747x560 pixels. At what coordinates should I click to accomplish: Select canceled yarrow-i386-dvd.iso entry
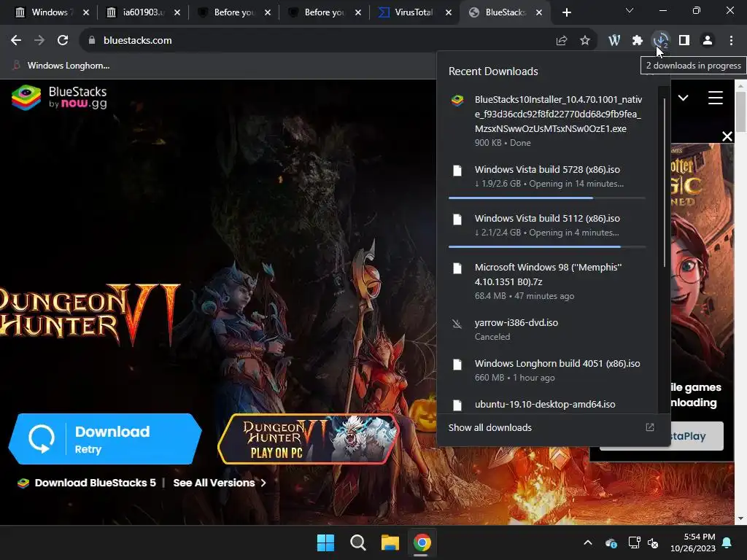pos(547,329)
